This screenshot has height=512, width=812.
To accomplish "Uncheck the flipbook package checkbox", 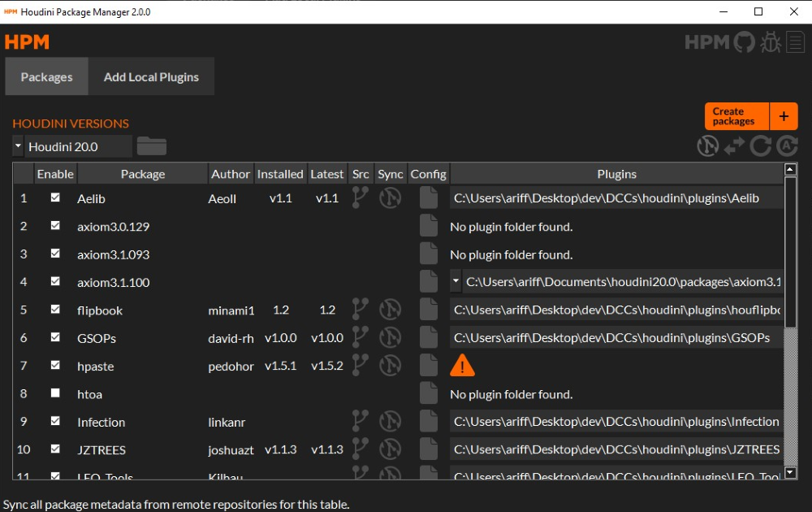I will click(55, 309).
